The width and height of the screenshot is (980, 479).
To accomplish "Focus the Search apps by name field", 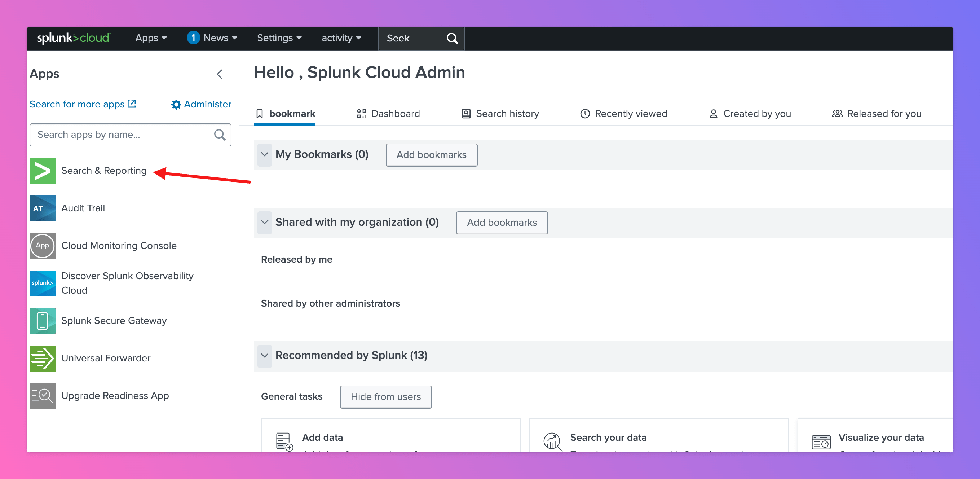I will 124,135.
